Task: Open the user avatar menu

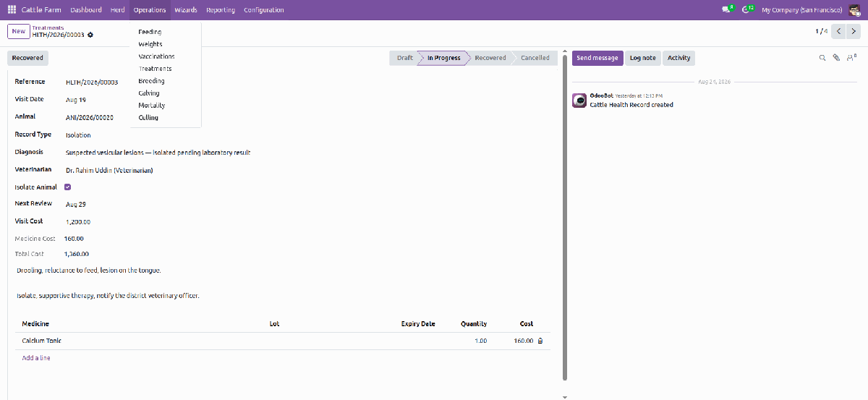Action: (x=854, y=10)
